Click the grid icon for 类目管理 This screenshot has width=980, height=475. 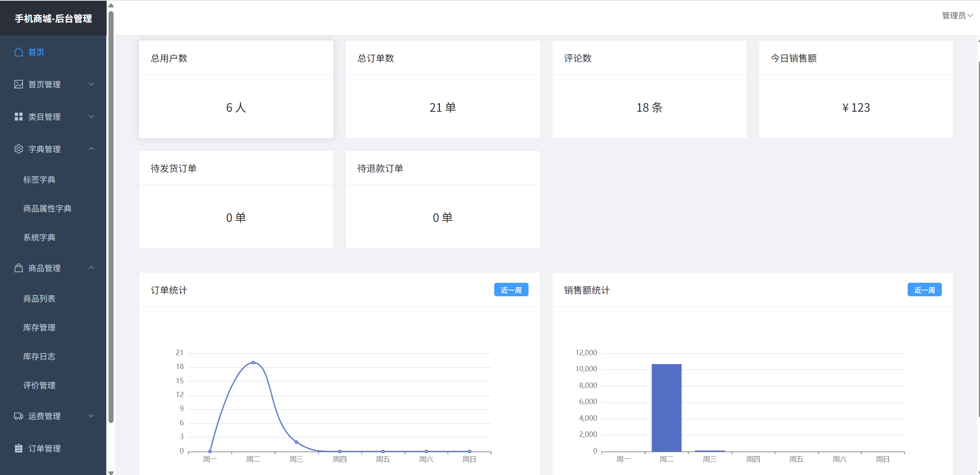click(18, 117)
